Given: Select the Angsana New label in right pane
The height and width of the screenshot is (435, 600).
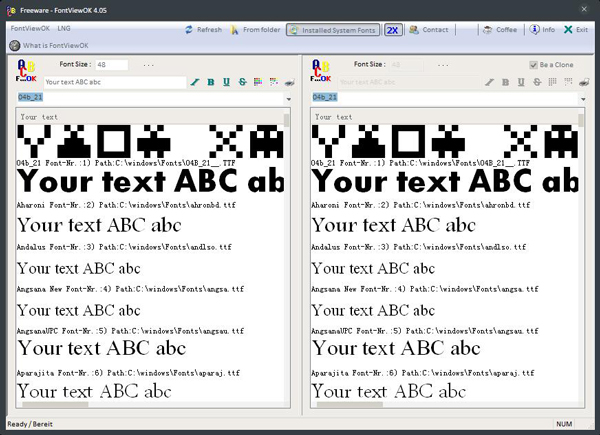Looking at the screenshot, I should [425, 289].
